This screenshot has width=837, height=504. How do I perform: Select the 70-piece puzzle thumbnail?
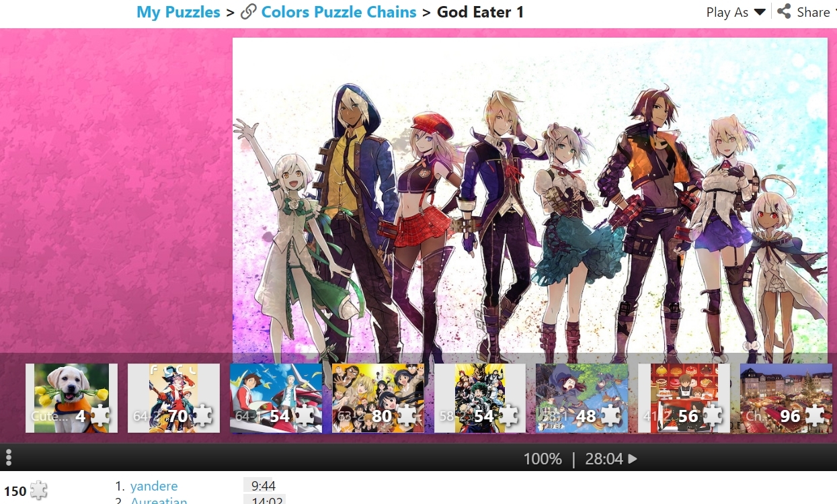173,398
